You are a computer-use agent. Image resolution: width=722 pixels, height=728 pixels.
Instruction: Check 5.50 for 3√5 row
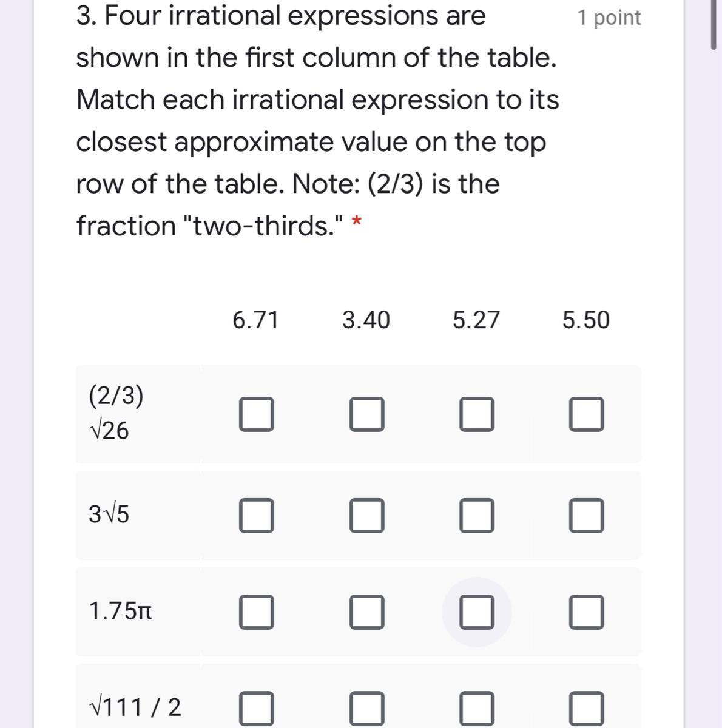point(586,515)
